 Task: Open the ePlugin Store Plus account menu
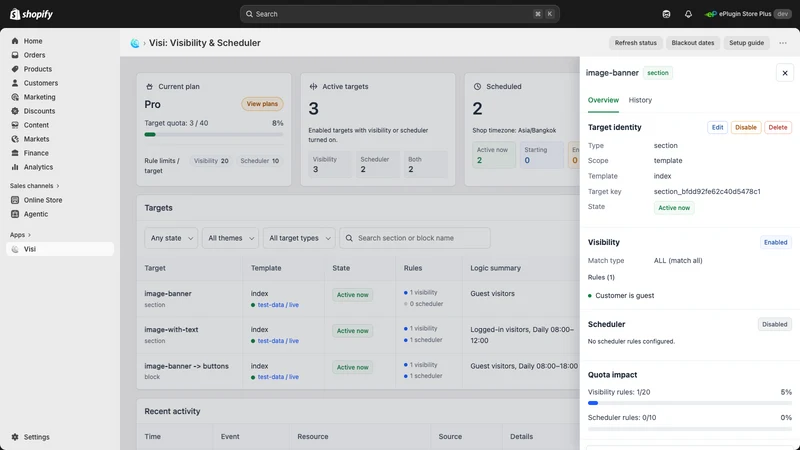click(x=747, y=14)
